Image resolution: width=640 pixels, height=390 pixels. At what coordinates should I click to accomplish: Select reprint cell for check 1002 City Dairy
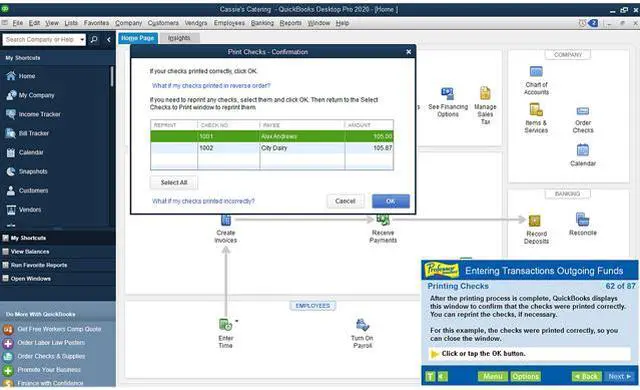pyautogui.click(x=174, y=148)
